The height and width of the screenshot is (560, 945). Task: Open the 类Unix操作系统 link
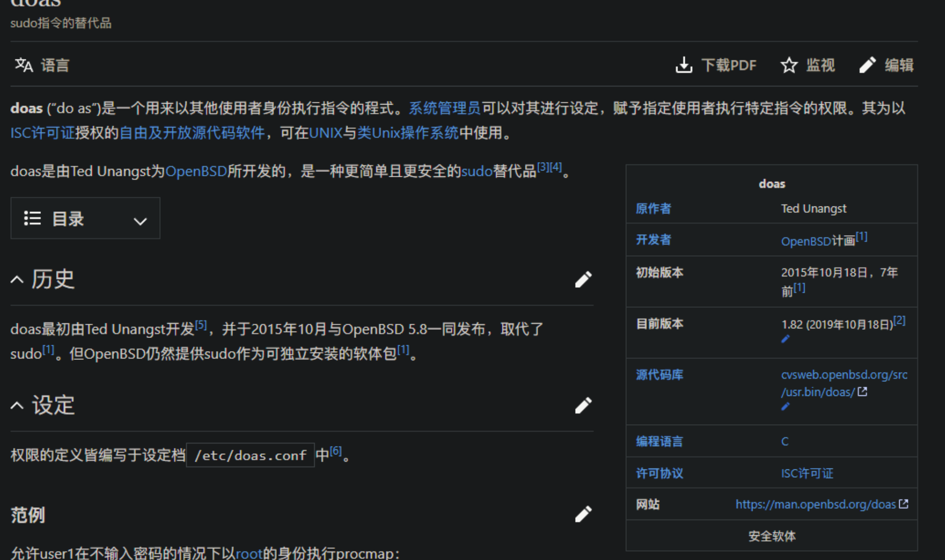pyautogui.click(x=408, y=132)
